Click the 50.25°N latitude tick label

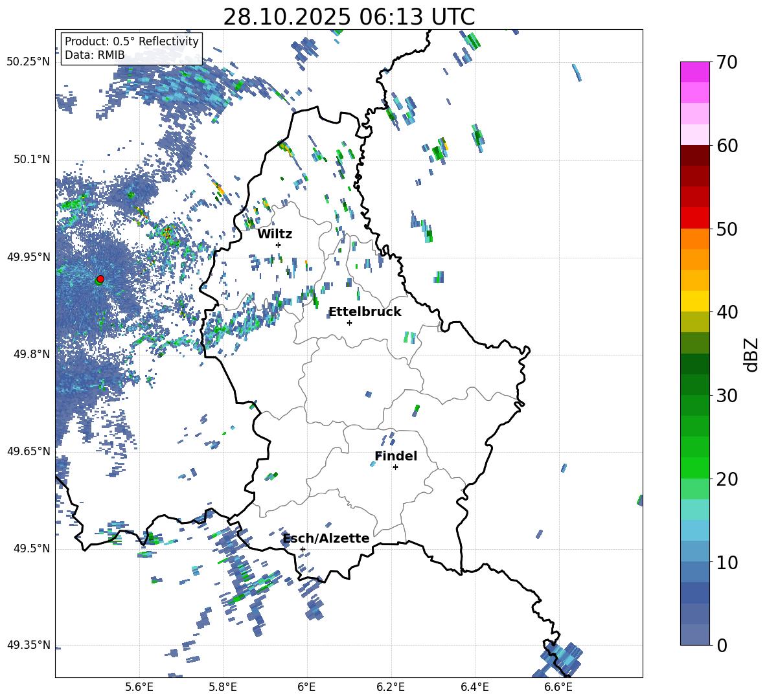point(28,62)
